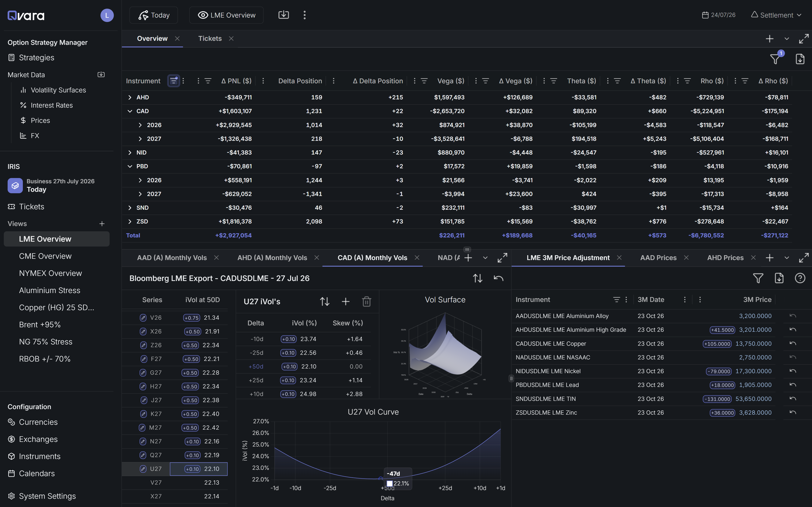
Task: Delete using trash icon in U27 iVol's
Action: click(x=366, y=301)
